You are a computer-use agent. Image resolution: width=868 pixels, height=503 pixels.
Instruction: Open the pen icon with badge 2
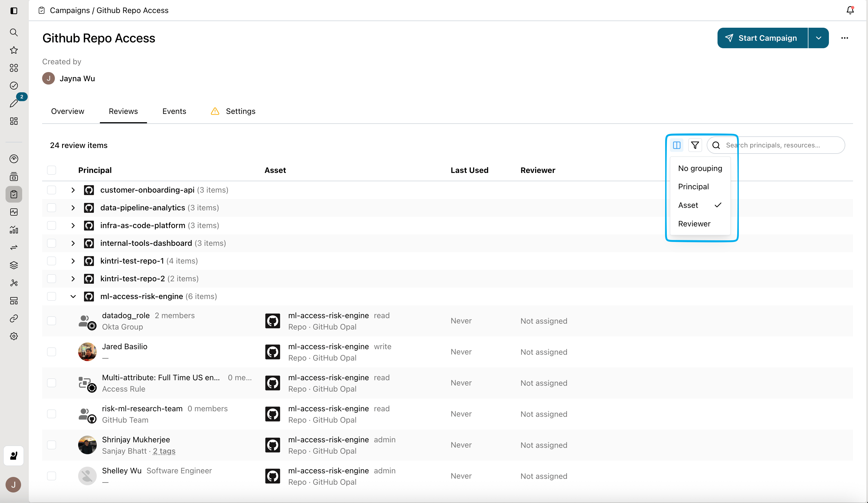[14, 103]
